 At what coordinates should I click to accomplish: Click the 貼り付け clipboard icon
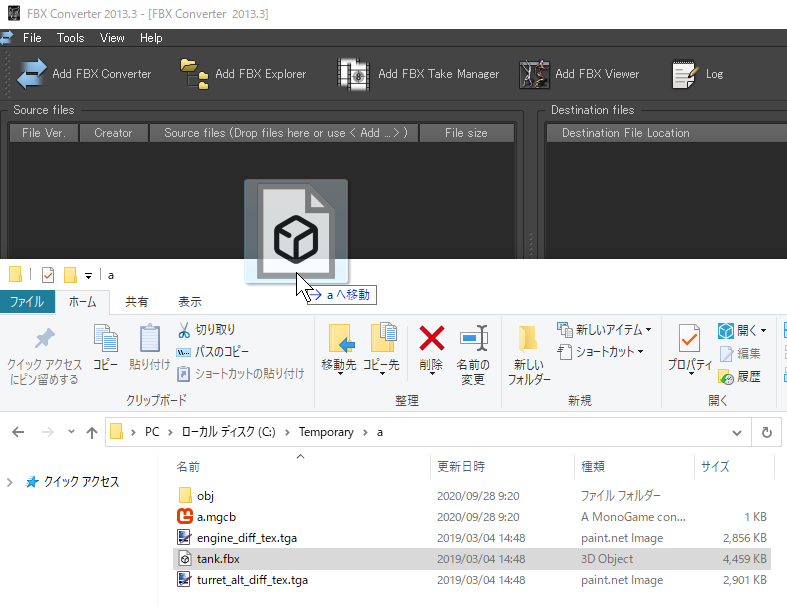150,337
